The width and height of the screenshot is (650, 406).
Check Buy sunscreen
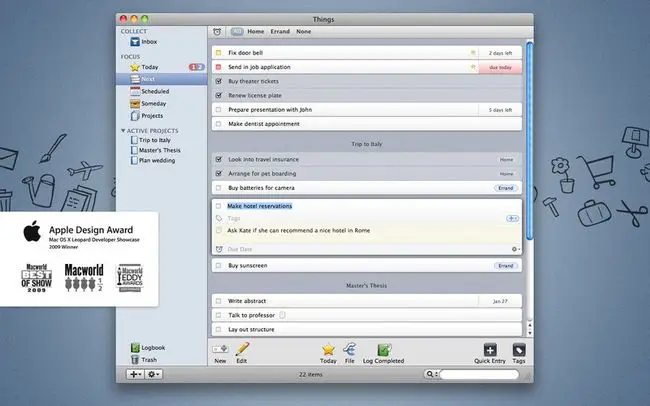(218, 265)
